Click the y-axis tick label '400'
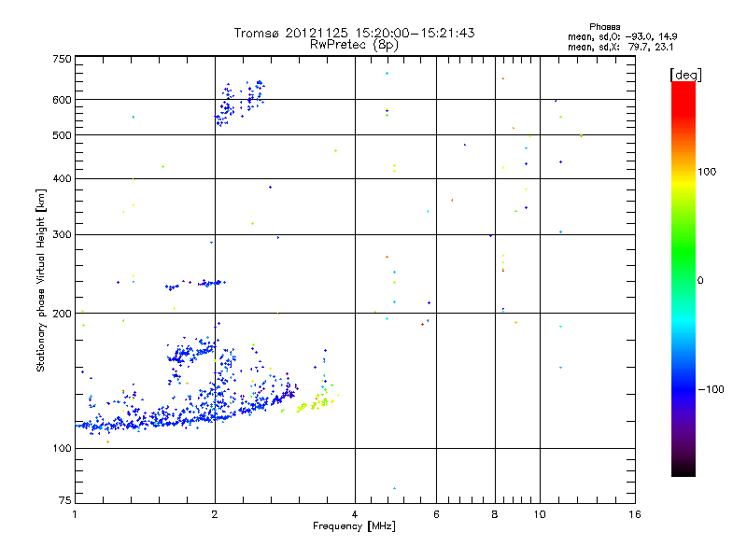Screen dimensions: 747x560 63,178
